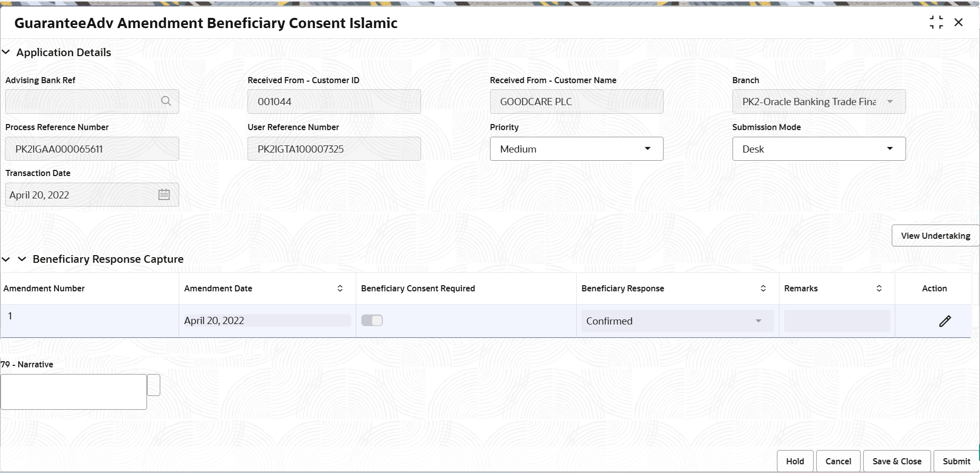Collapse the Application Details section
Image resolution: width=980 pixels, height=473 pixels.
click(6, 52)
